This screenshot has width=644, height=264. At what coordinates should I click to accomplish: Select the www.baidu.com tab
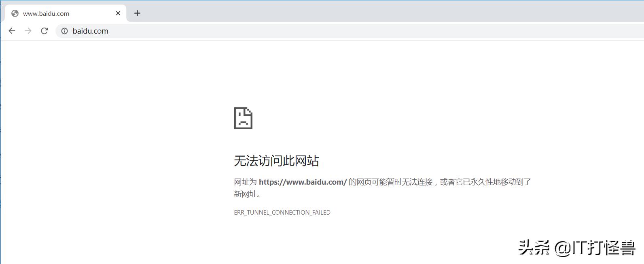pyautogui.click(x=66, y=13)
